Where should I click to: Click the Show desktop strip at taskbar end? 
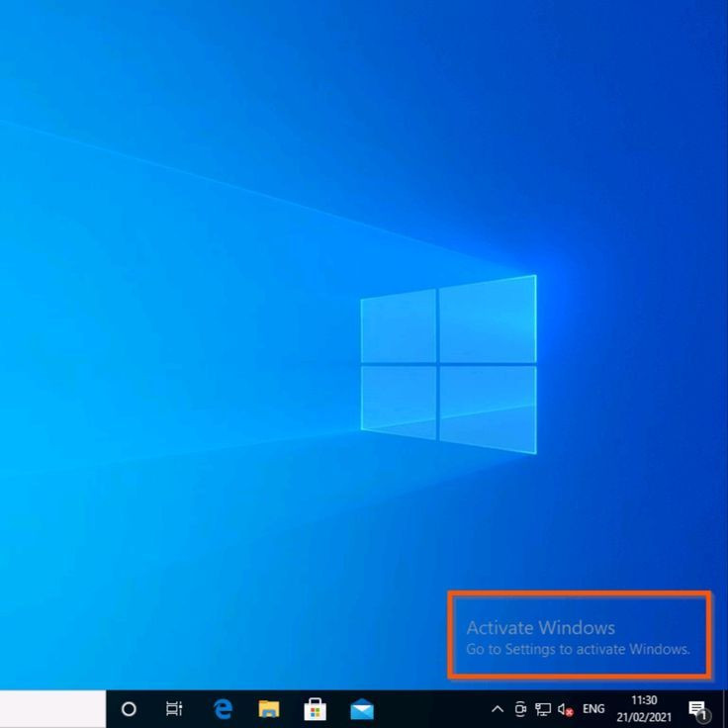(725, 709)
